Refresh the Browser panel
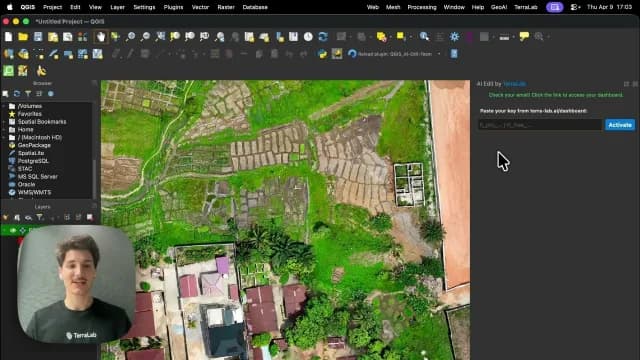640x360 pixels. click(x=17, y=94)
